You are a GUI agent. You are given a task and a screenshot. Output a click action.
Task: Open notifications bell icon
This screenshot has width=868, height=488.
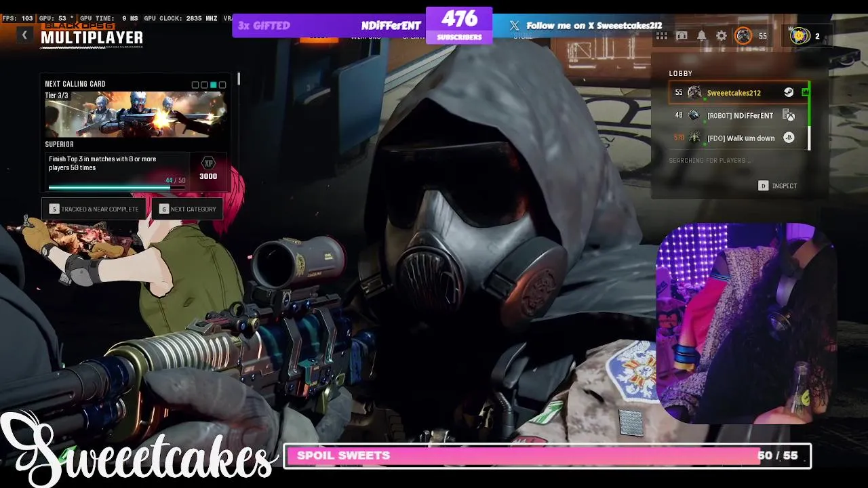tap(702, 36)
